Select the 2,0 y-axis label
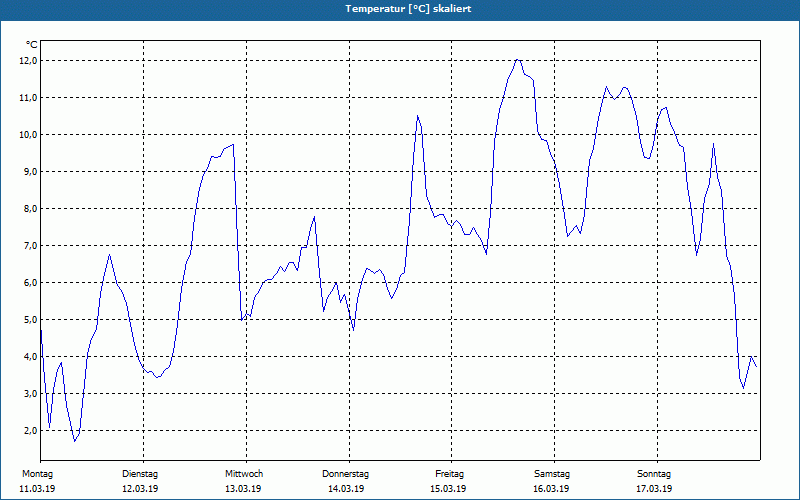The image size is (800, 500). point(30,431)
